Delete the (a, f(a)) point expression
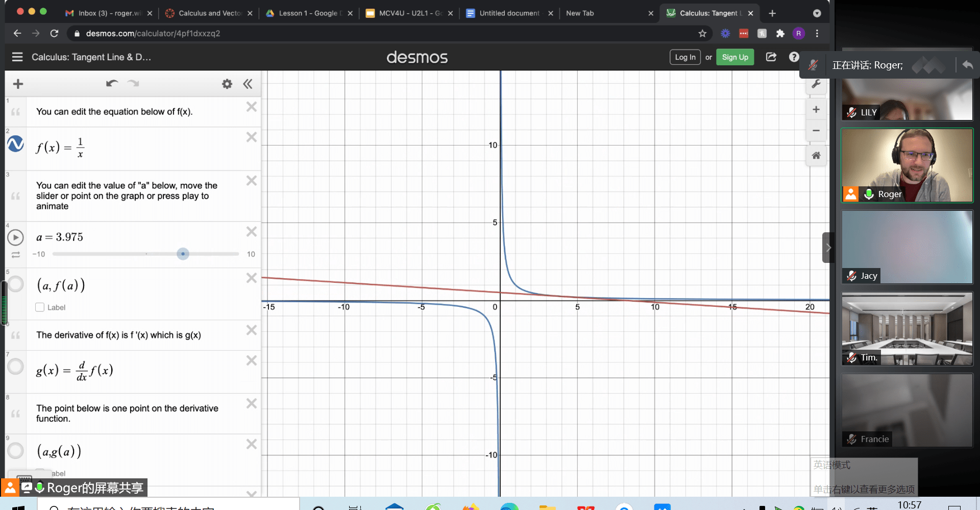This screenshot has width=980, height=510. [x=252, y=278]
